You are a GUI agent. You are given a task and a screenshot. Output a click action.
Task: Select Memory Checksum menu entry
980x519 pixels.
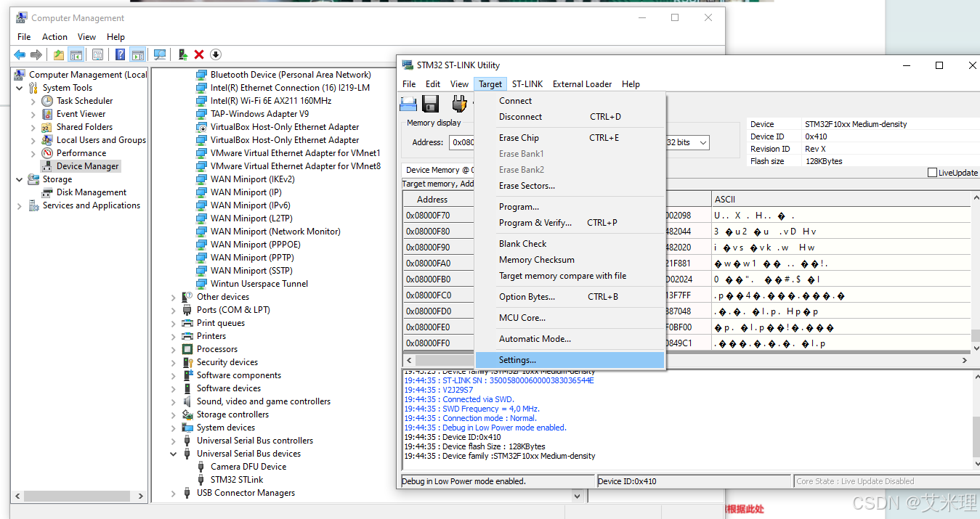(x=570, y=260)
